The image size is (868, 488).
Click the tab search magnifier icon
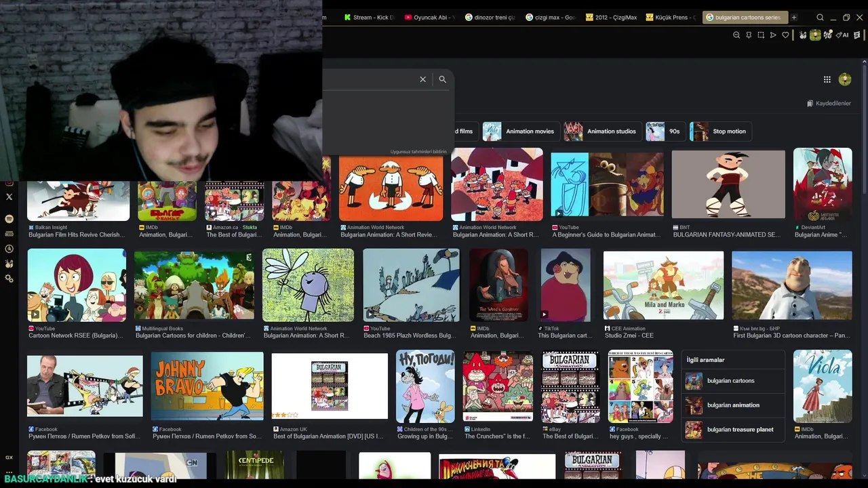[820, 18]
